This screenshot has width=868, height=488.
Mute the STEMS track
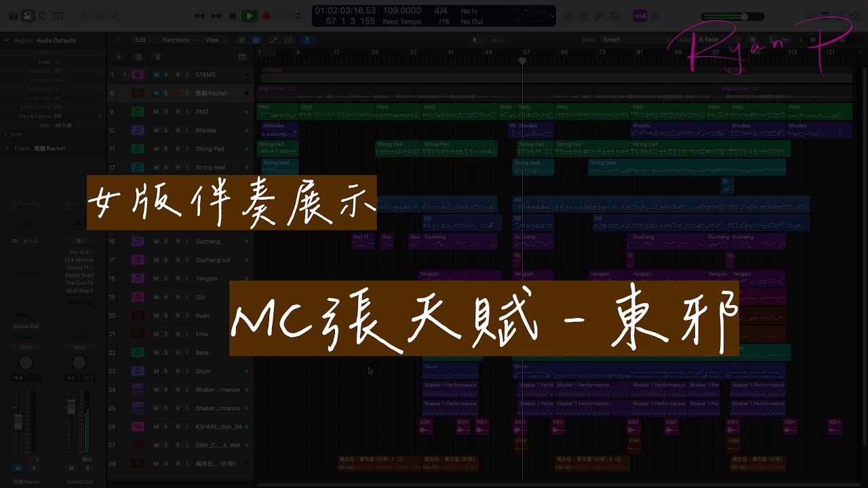pyautogui.click(x=156, y=75)
